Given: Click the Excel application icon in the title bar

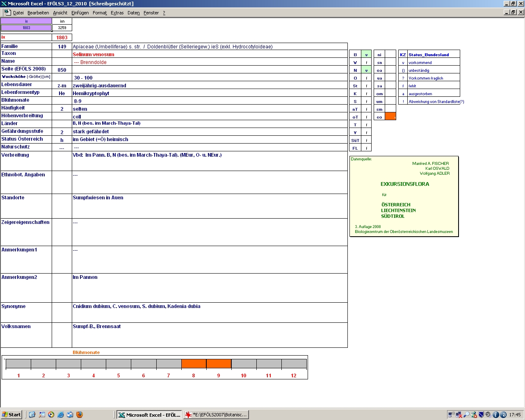Looking at the screenshot, I should point(4,3).
